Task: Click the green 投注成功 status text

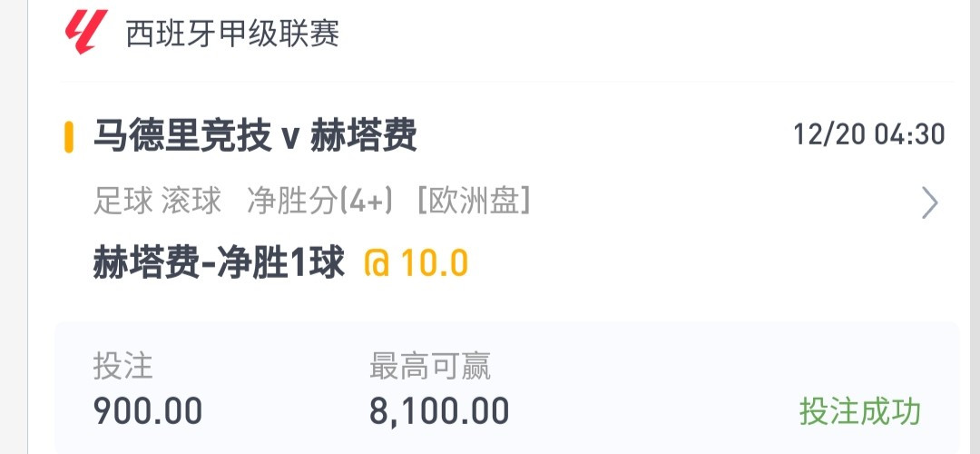Action: click(x=860, y=411)
